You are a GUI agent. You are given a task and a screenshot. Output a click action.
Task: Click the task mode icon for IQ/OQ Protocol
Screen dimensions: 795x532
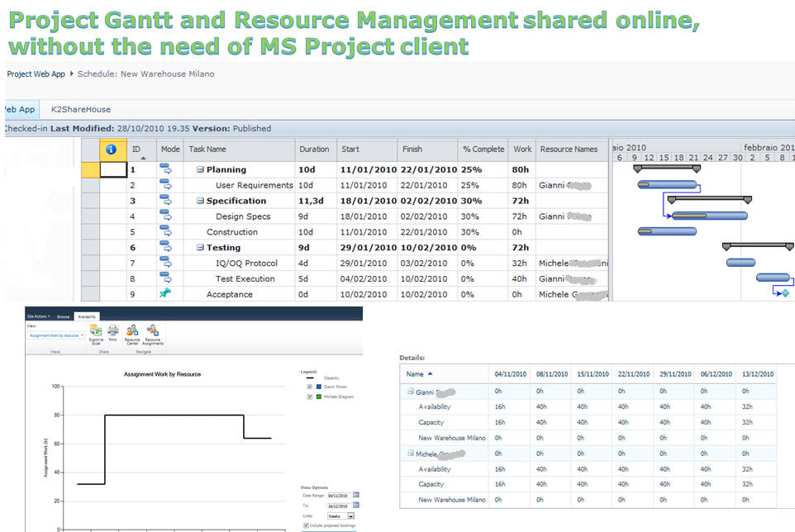point(166,263)
